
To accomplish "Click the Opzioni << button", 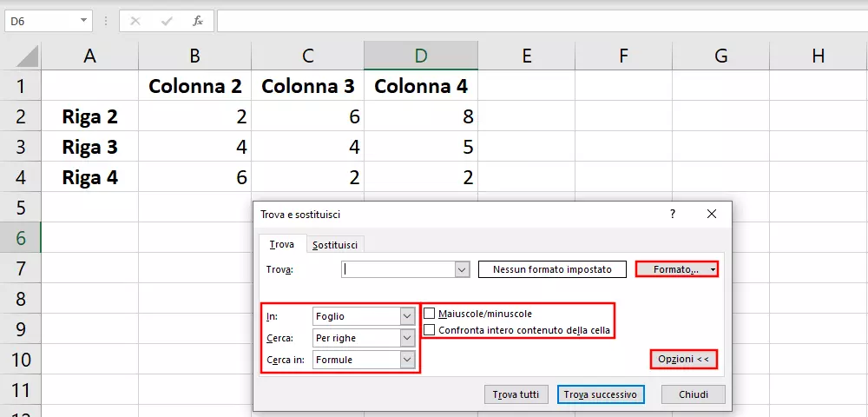I will tap(683, 360).
